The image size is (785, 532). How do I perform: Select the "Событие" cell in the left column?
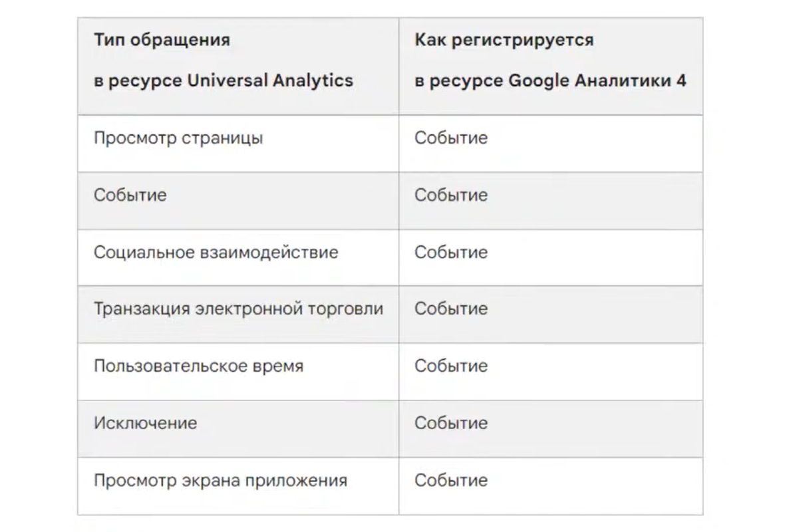[x=130, y=196]
